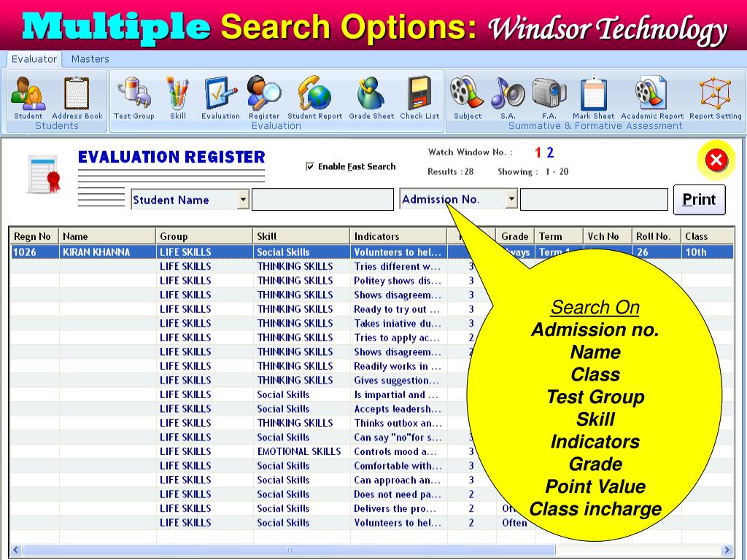747x560 pixels.
Task: Sort by the Regn No column header
Action: [x=34, y=236]
